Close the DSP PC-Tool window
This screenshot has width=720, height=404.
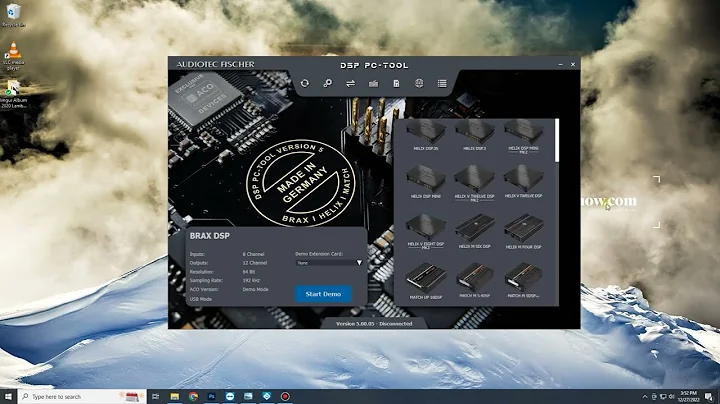pyautogui.click(x=573, y=65)
